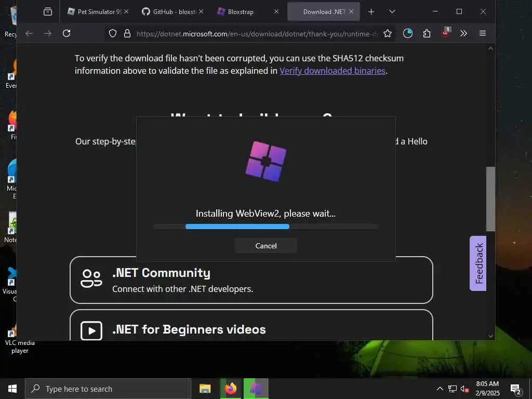This screenshot has height=399, width=532.
Task: Open File Explorer from taskbar
Action: [x=205, y=389]
